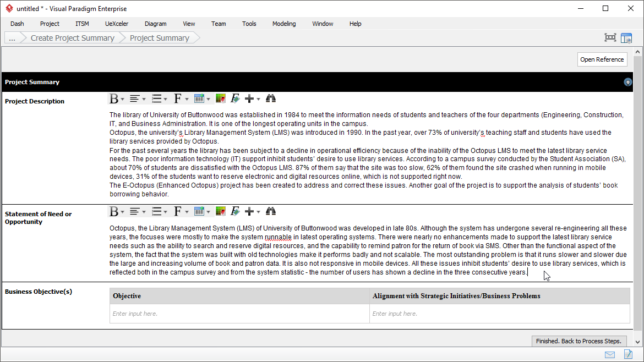Screen dimensions: 644x362
Task: Click Font icon in Project Description toolbar
Action: pyautogui.click(x=178, y=98)
